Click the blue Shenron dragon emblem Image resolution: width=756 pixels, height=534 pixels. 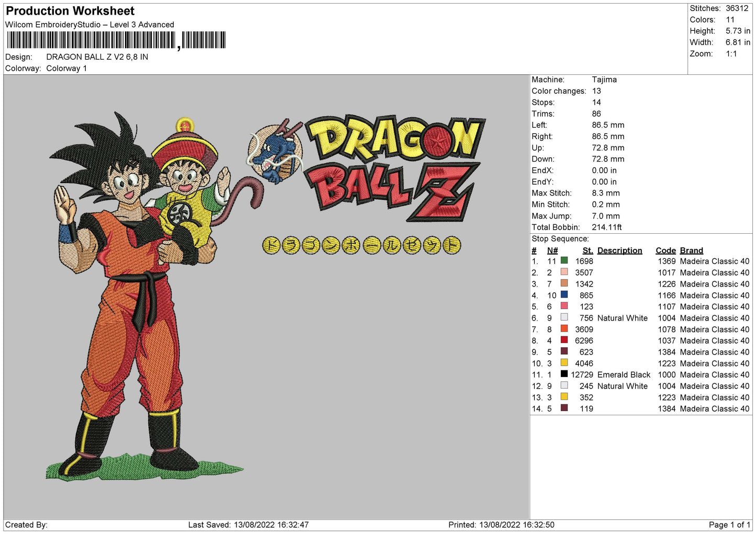pos(275,151)
